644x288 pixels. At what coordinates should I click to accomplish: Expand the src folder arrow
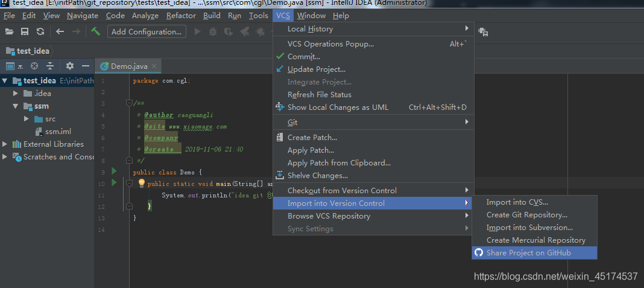pyautogui.click(x=27, y=119)
